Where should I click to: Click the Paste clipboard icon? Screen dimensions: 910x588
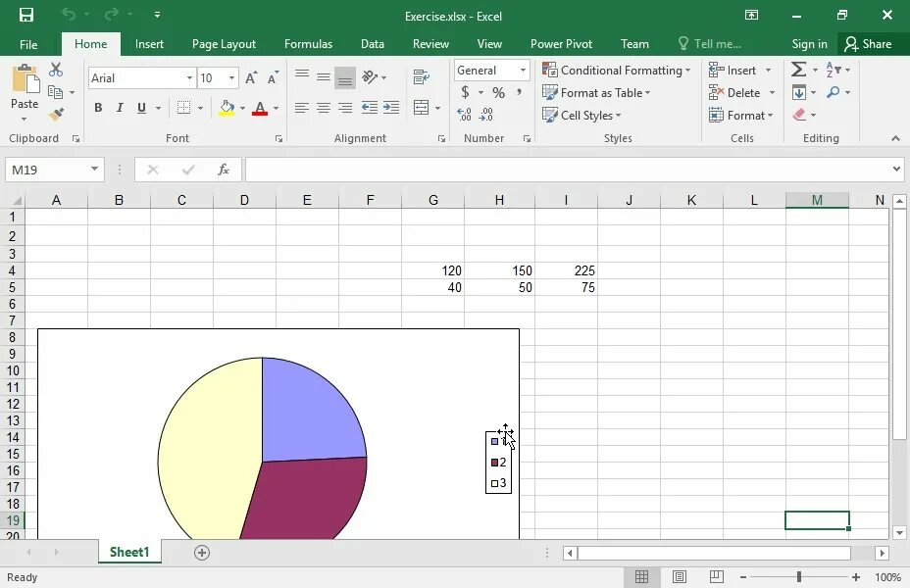pos(25,78)
